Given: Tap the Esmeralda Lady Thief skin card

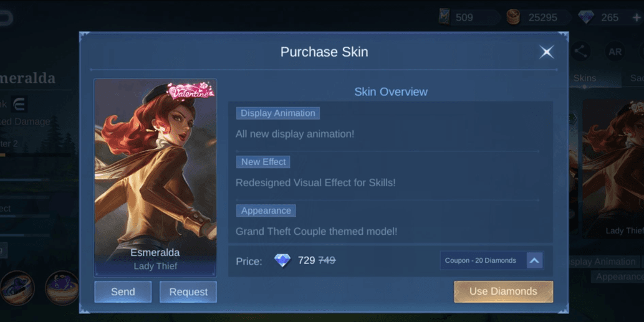Looking at the screenshot, I should tap(155, 178).
